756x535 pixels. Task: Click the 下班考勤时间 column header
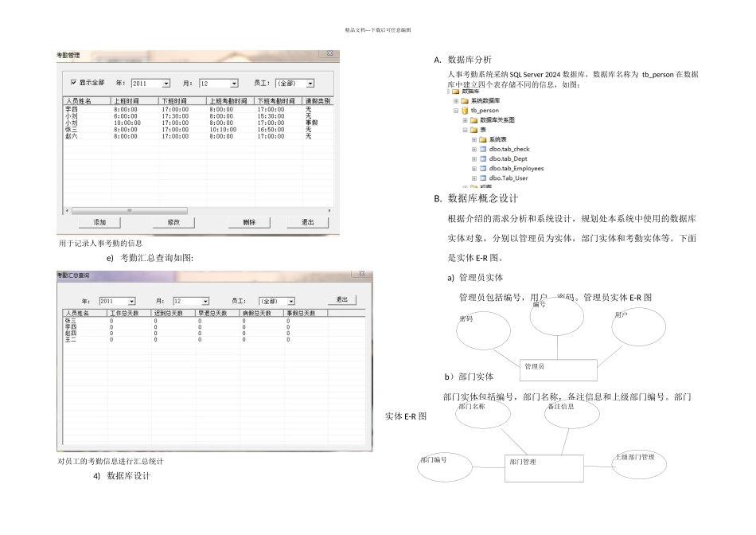[x=279, y=101]
